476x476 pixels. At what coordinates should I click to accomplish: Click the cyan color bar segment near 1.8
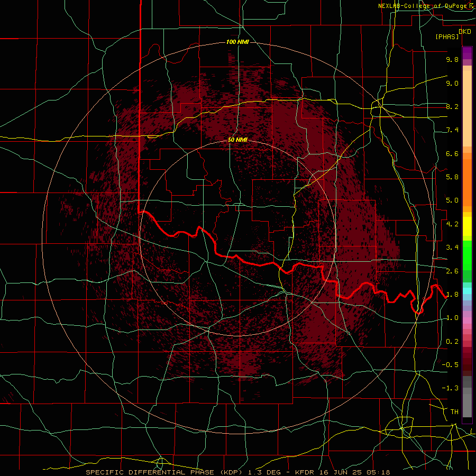(x=467, y=291)
